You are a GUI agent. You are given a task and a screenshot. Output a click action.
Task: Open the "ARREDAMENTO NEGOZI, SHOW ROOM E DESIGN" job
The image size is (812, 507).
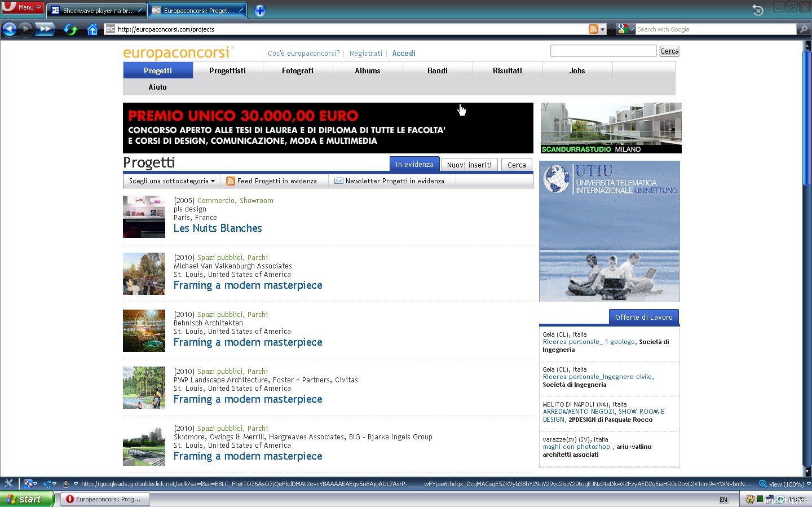[604, 416]
